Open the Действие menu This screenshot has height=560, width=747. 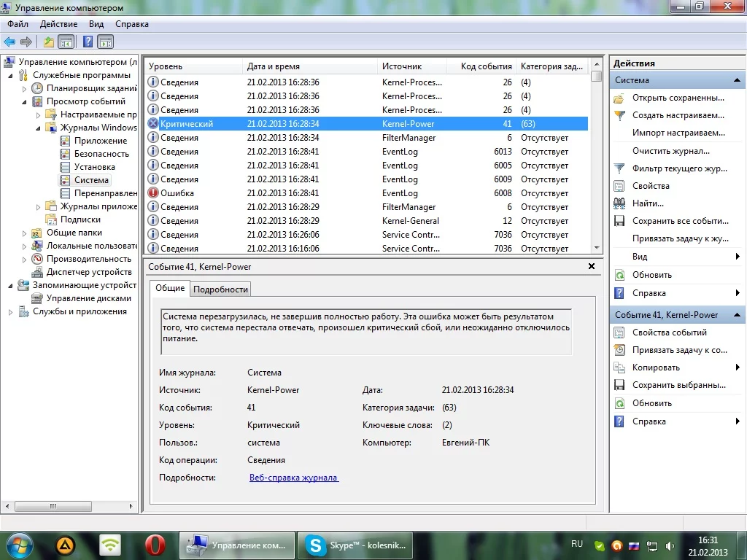click(x=58, y=24)
